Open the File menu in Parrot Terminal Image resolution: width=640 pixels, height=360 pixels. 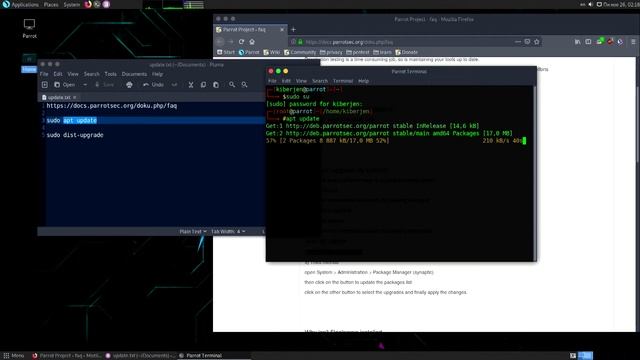272,81
